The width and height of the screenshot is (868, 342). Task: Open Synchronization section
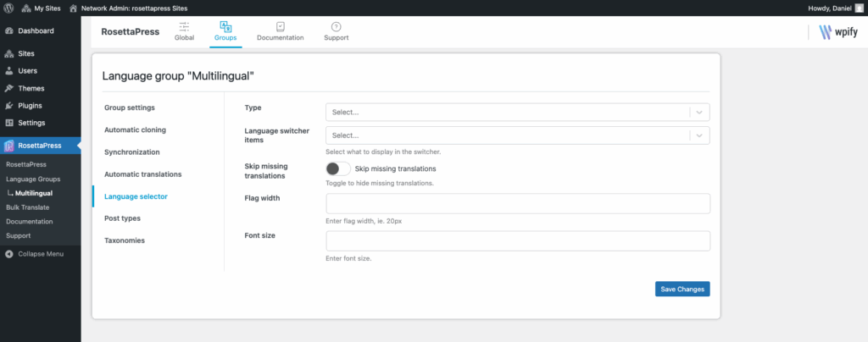click(x=131, y=152)
